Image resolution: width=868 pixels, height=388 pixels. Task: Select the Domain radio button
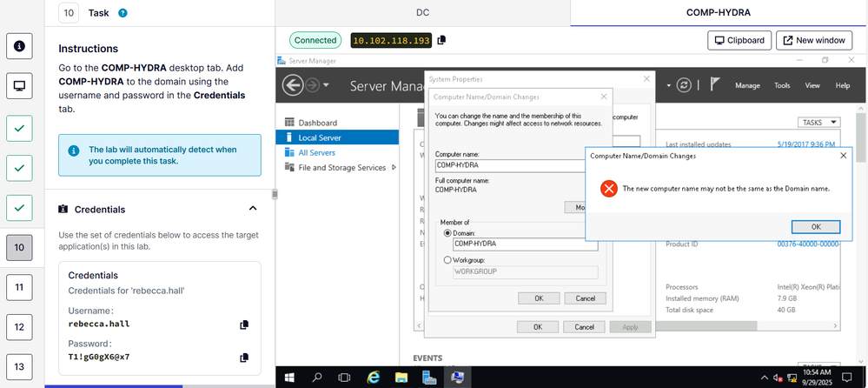pyautogui.click(x=447, y=232)
